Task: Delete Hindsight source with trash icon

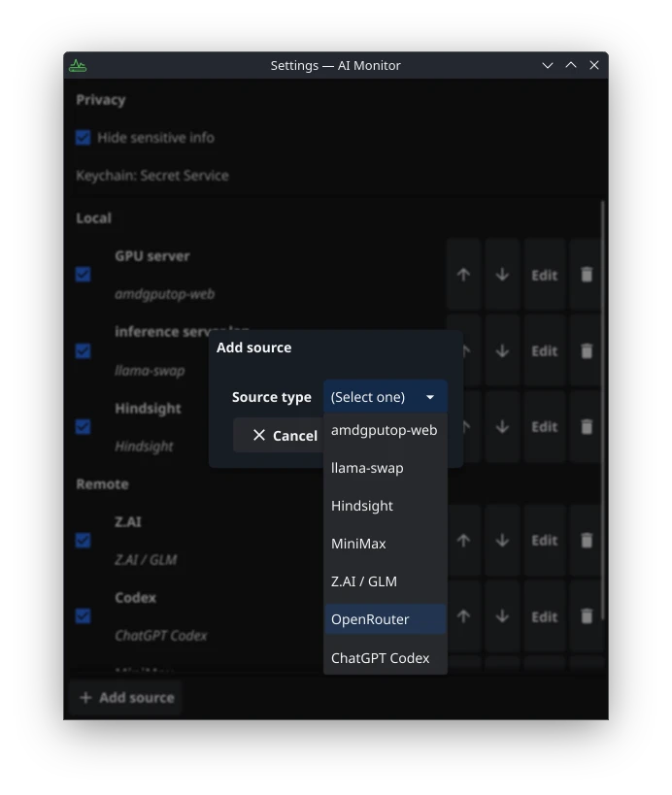Action: pos(587,427)
